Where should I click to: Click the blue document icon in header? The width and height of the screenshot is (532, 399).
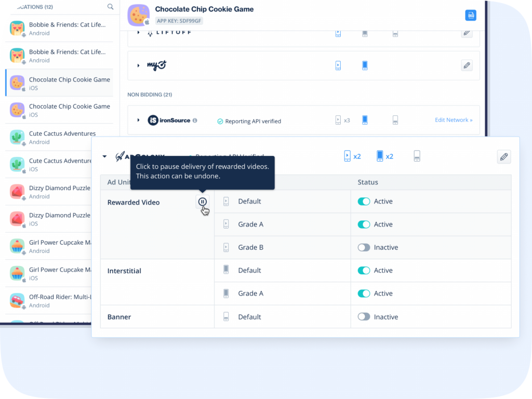[471, 16]
